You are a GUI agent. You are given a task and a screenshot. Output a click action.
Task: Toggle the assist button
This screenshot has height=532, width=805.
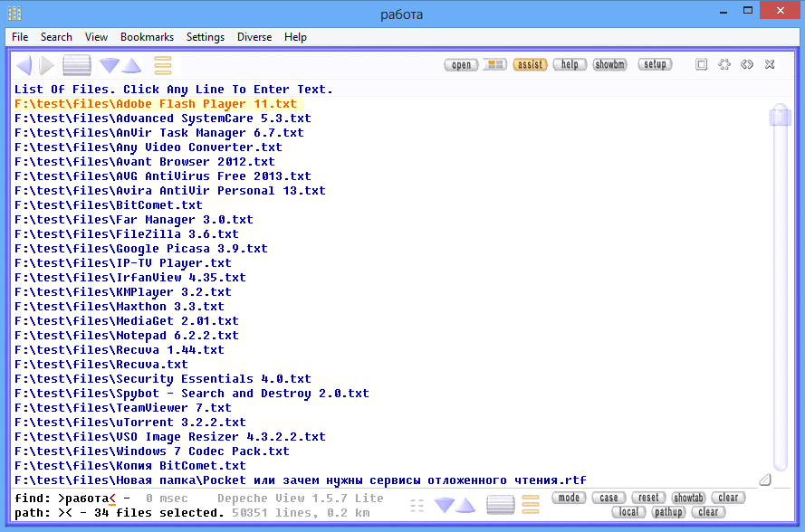pyautogui.click(x=530, y=64)
